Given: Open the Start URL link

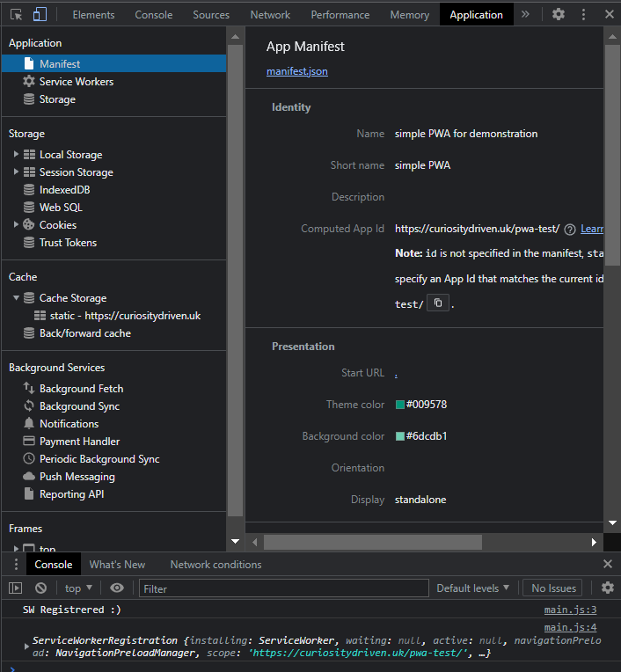Looking at the screenshot, I should point(396,374).
